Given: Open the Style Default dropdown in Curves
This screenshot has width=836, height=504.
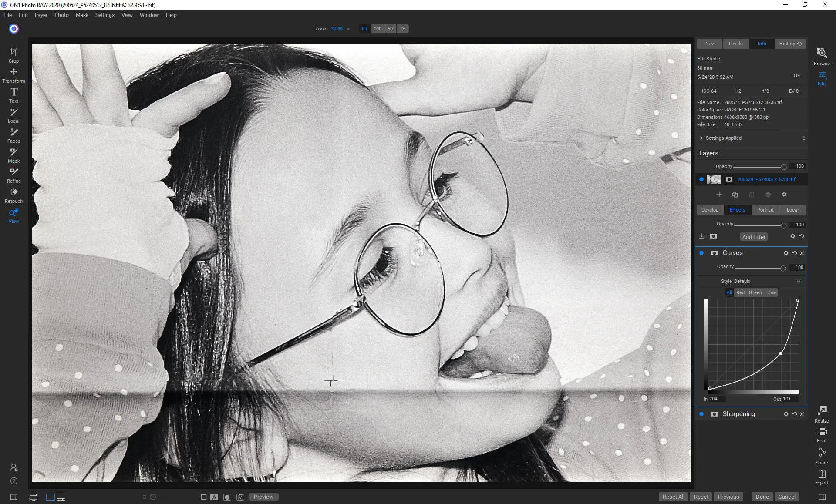Looking at the screenshot, I should coord(751,281).
